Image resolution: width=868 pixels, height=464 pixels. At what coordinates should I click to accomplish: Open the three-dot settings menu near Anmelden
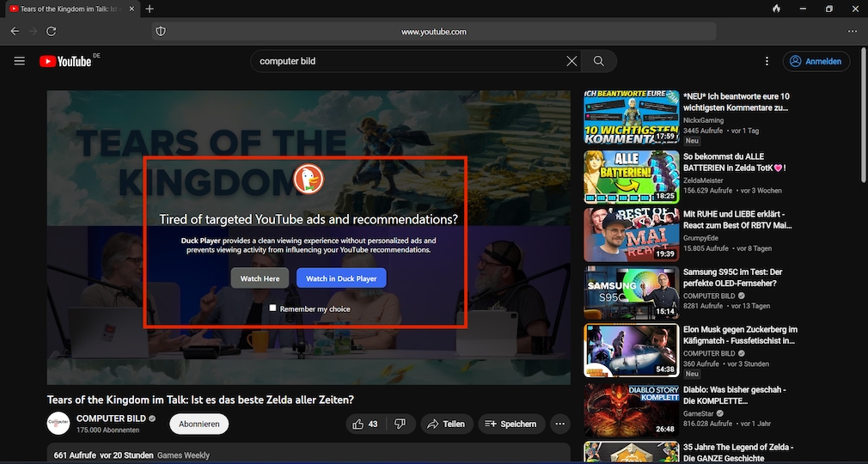pyautogui.click(x=767, y=61)
